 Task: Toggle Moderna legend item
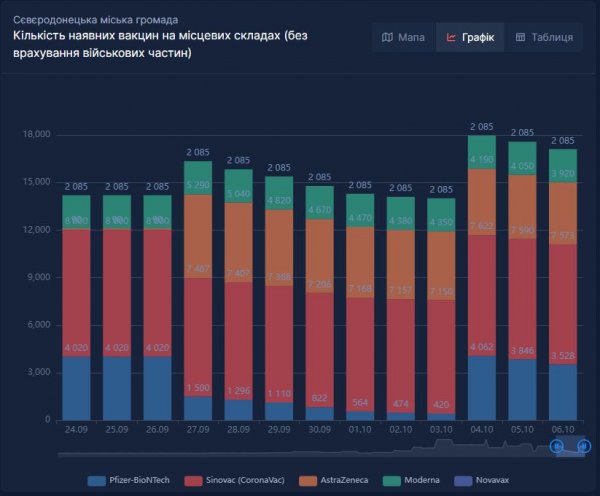click(x=411, y=480)
